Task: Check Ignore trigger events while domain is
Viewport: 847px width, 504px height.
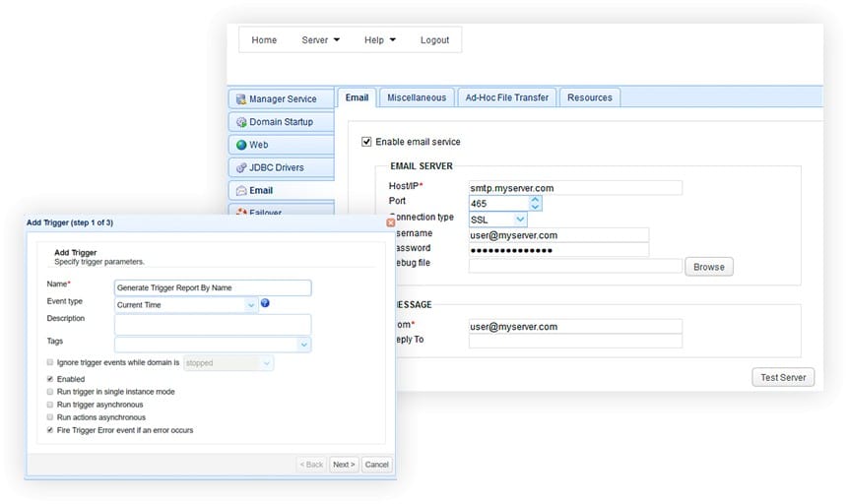Action: [49, 362]
